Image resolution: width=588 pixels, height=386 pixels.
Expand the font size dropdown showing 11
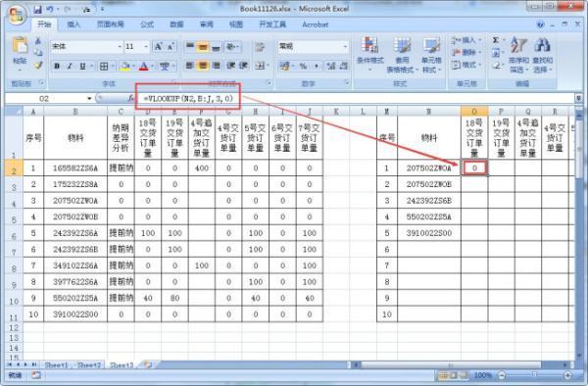point(146,46)
